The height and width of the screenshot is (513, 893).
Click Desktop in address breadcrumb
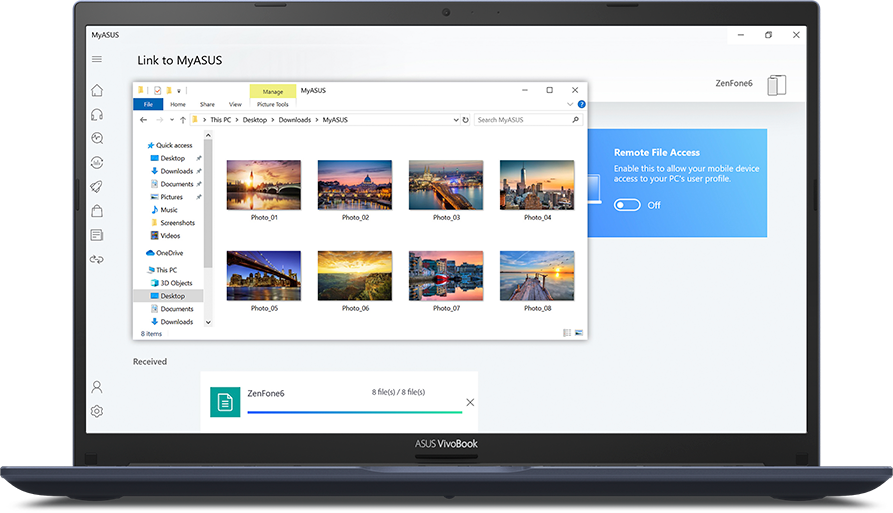255,120
